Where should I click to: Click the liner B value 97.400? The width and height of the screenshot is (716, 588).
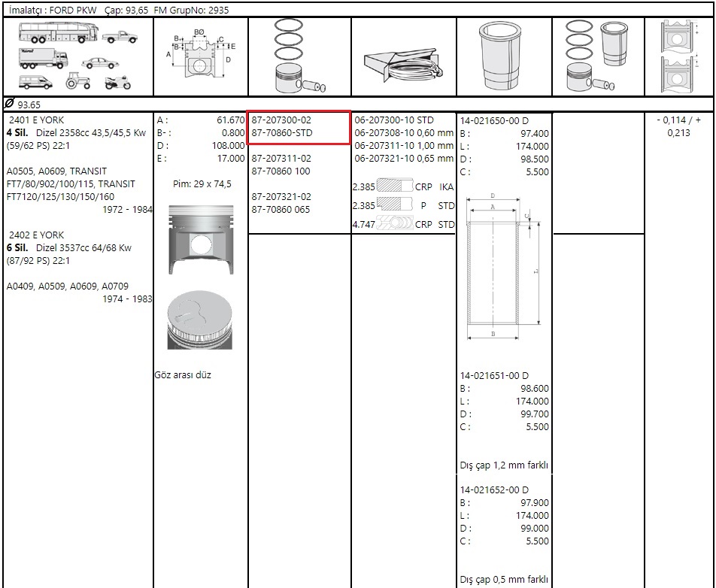point(535,134)
